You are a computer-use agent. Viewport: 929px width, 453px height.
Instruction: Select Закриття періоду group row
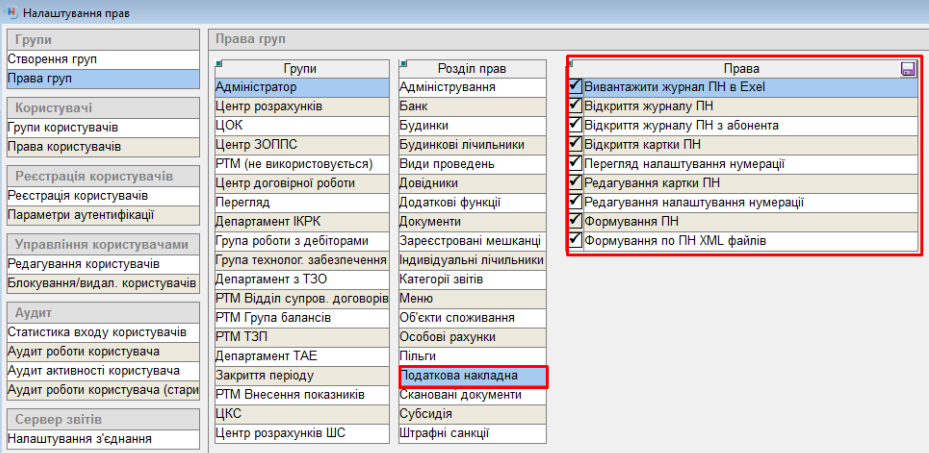301,376
